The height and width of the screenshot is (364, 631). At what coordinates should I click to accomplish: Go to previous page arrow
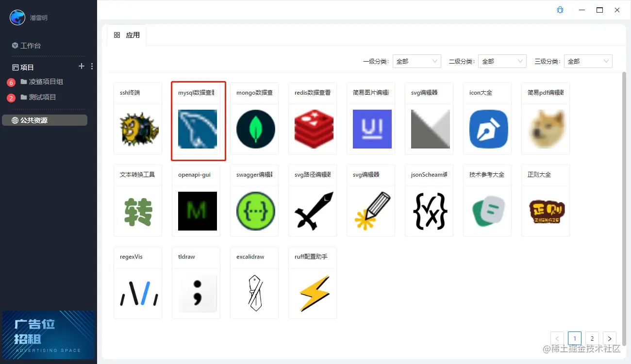pyautogui.click(x=557, y=338)
